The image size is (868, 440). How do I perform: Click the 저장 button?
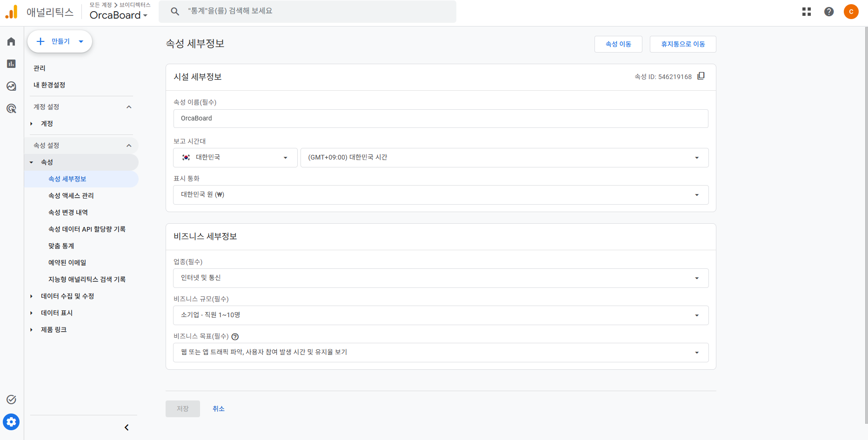tap(183, 409)
